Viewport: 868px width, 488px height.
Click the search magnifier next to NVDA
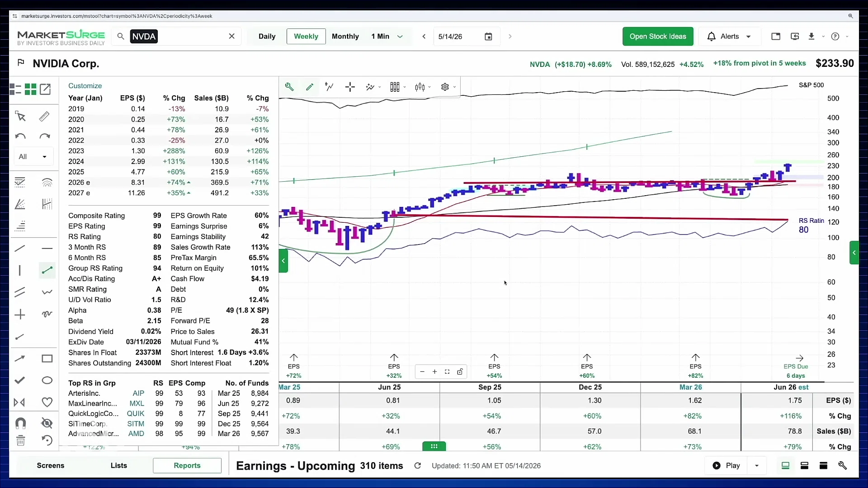(121, 36)
